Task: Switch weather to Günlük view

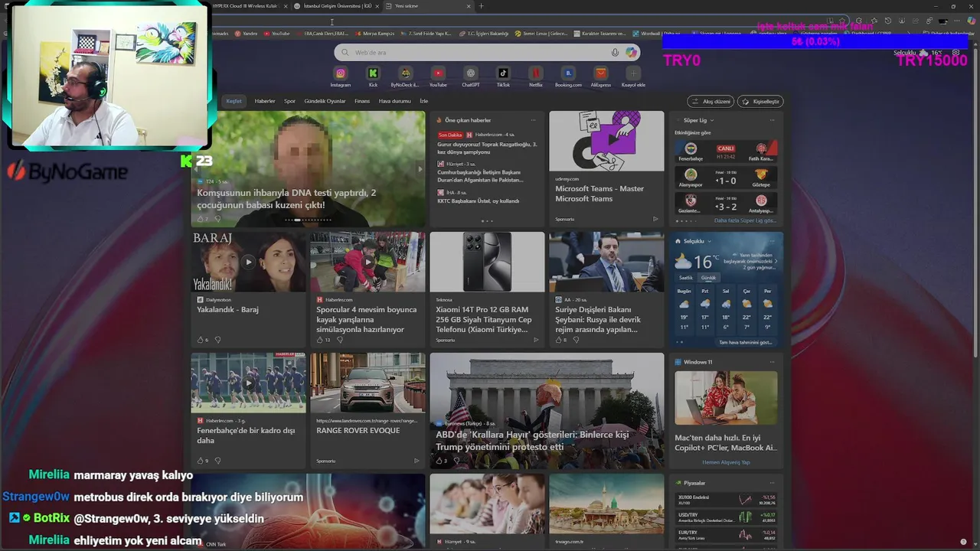Action: tap(709, 278)
